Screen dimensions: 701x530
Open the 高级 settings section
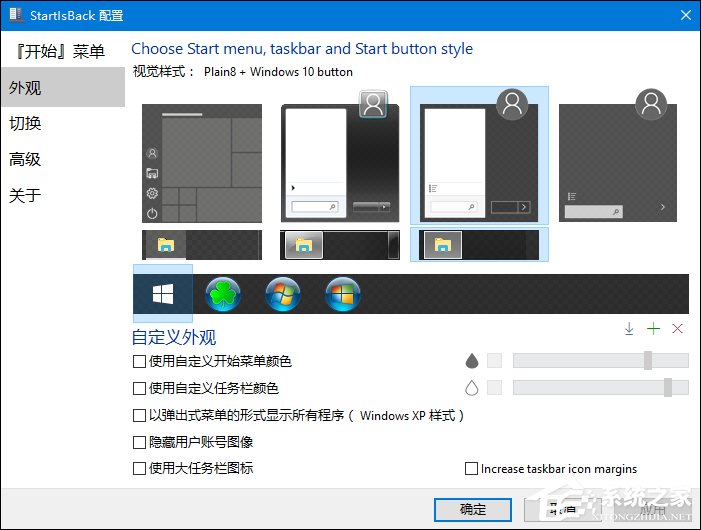coord(25,160)
